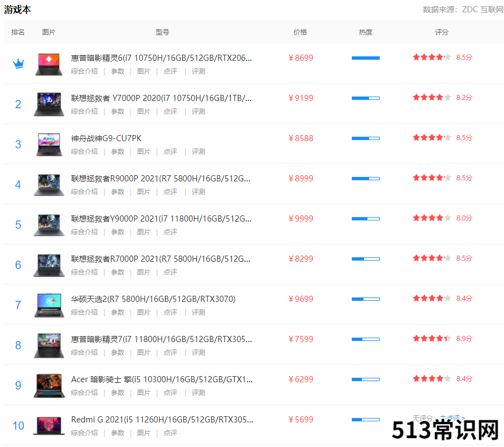Click the star rating for 神舟战神G9-CU7PK
This screenshot has height=447, width=504.
click(x=432, y=138)
